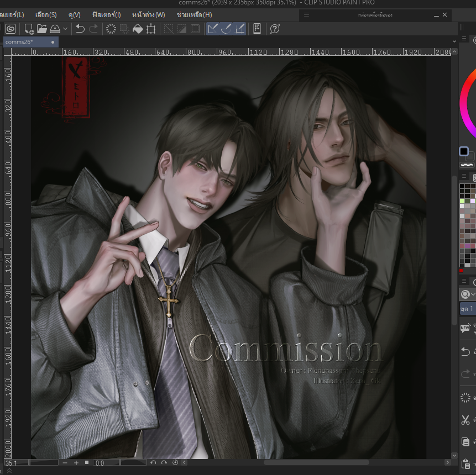This screenshot has width=476, height=475.
Task: Click quick access clear sparkle icon
Action: (465, 397)
